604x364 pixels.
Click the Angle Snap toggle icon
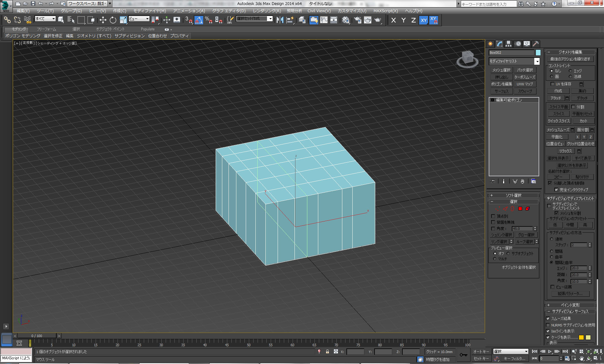coord(199,20)
